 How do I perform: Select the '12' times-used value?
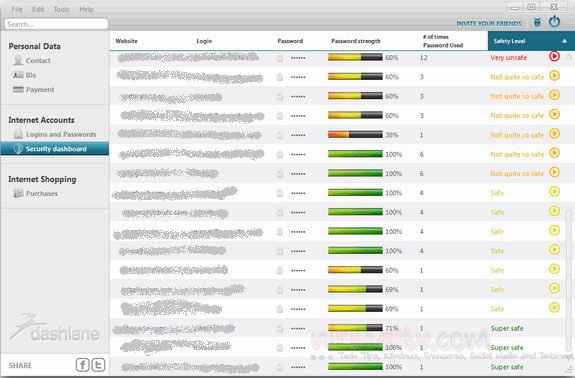pyautogui.click(x=424, y=58)
